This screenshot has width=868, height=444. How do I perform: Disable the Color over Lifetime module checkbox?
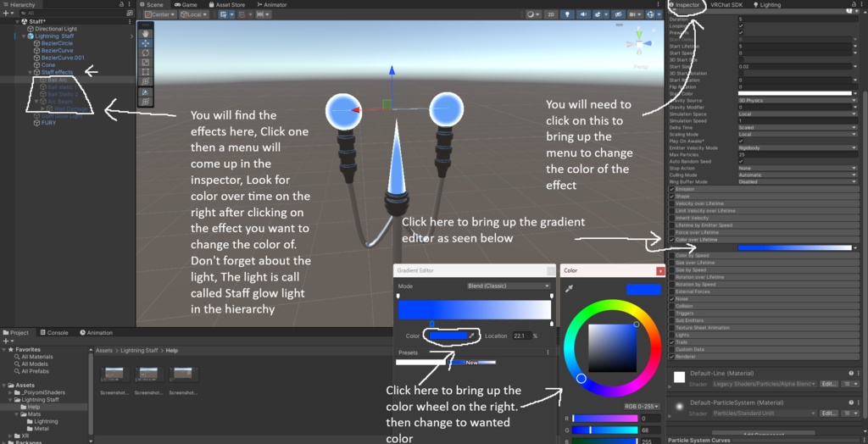click(x=671, y=240)
